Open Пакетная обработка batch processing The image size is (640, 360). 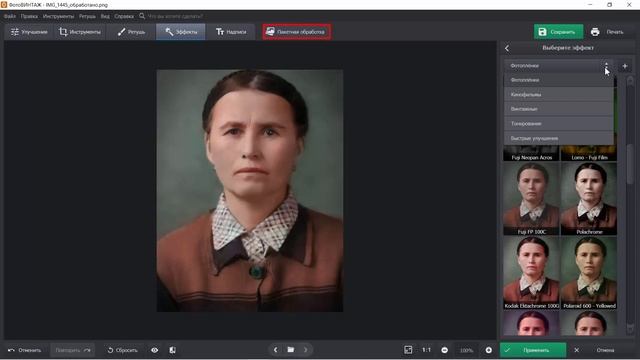pyautogui.click(x=296, y=32)
